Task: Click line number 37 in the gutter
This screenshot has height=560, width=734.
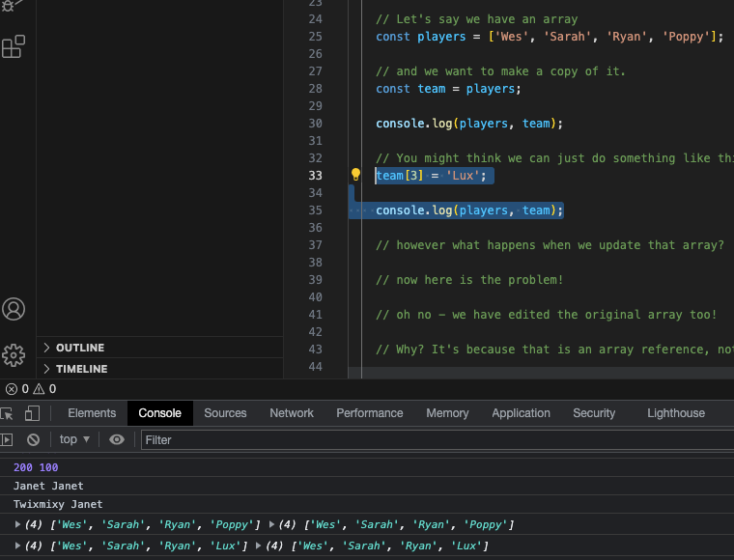Action: [x=315, y=245]
